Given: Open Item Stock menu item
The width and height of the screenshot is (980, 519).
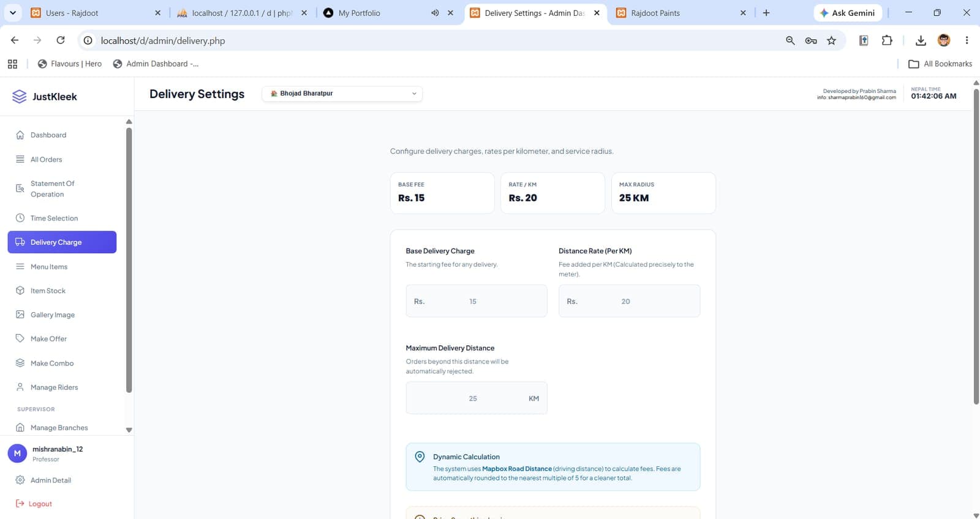Looking at the screenshot, I should click(62, 291).
